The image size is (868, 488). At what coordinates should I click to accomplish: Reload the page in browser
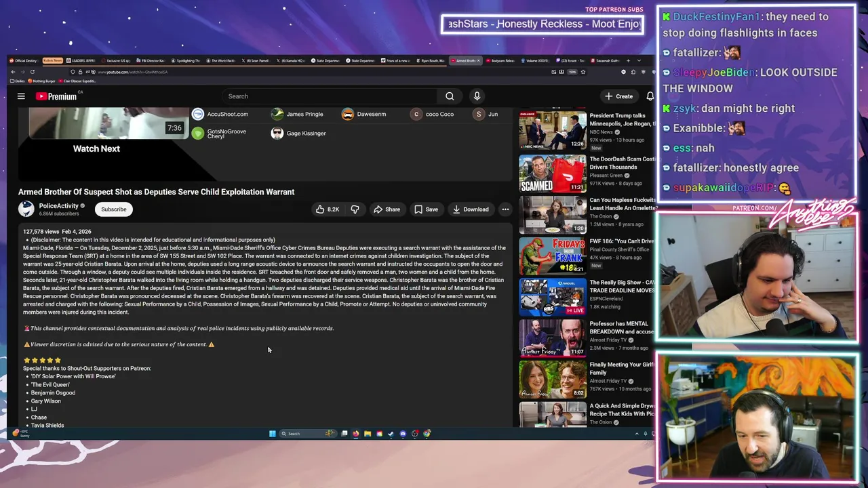tap(32, 72)
